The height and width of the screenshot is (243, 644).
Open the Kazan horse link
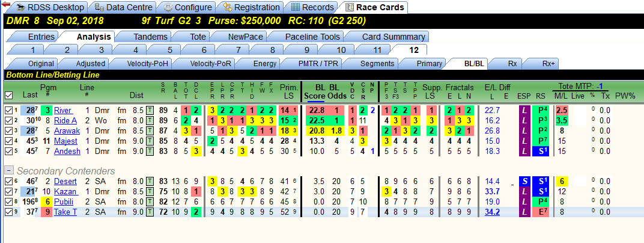pyautogui.click(x=64, y=192)
